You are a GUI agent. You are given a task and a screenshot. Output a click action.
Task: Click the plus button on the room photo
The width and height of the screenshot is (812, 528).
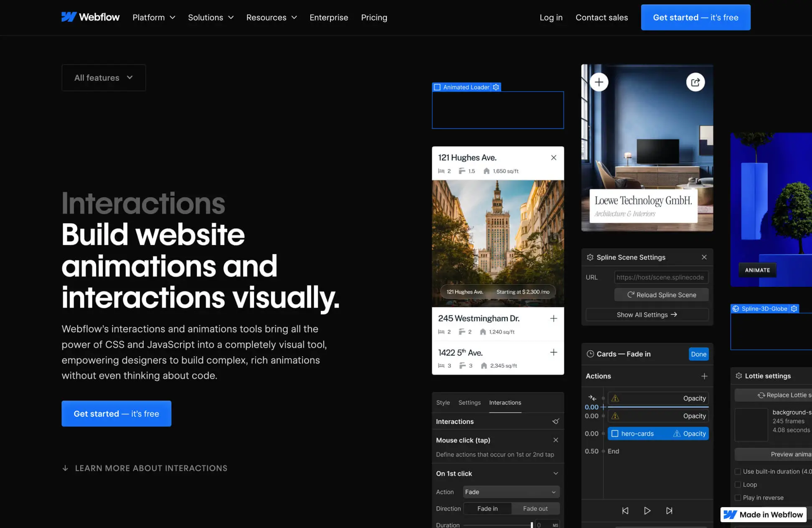599,82
